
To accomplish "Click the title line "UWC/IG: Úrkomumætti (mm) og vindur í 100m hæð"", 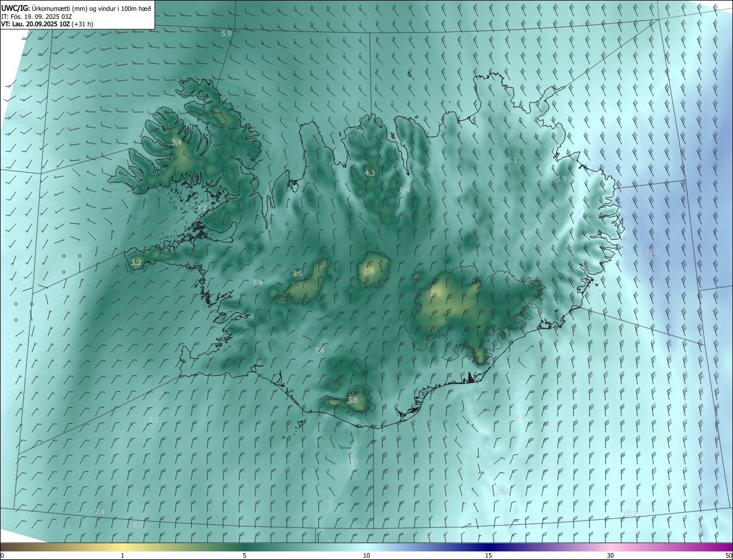I will (76, 8).
